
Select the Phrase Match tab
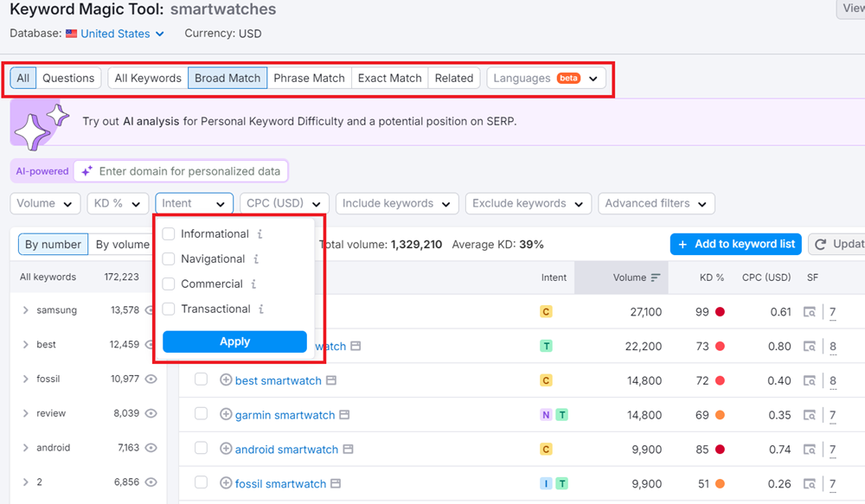(x=309, y=79)
